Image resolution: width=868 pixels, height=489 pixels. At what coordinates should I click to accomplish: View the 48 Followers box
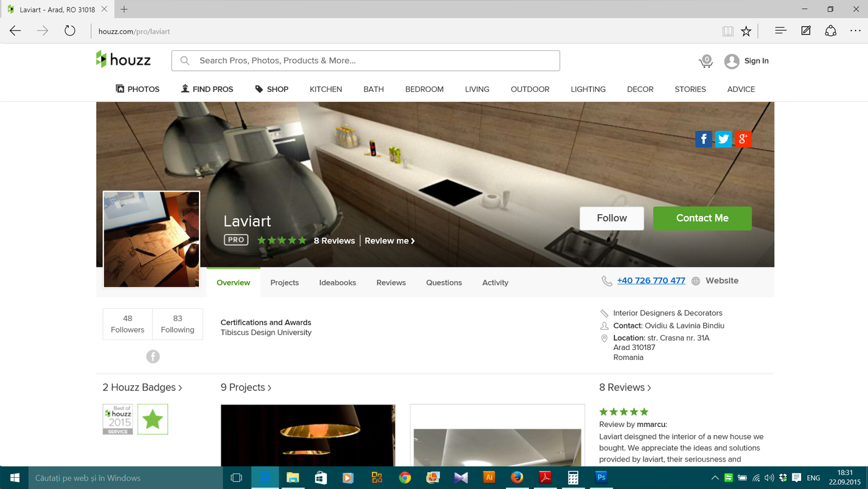(x=128, y=324)
